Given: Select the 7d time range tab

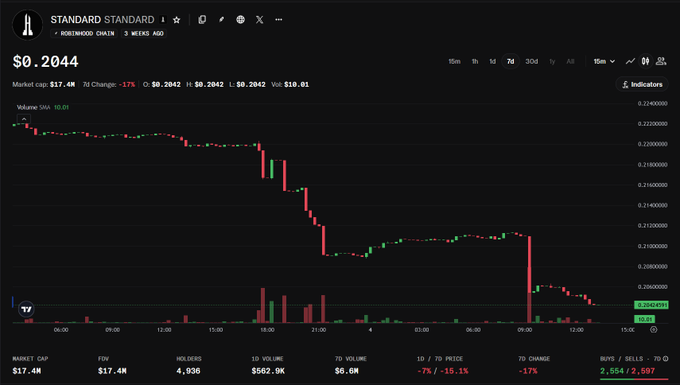Looking at the screenshot, I should [x=510, y=62].
